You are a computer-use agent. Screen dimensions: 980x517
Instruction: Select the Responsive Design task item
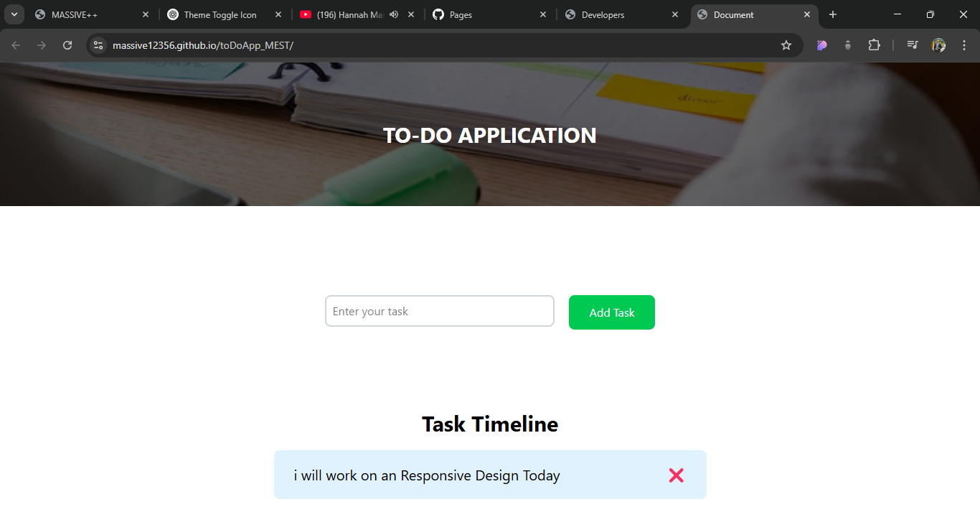point(427,475)
